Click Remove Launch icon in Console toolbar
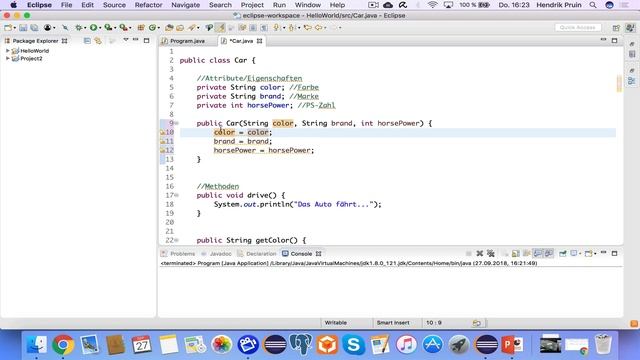Viewport: 640px width, 360px height. pyautogui.click(x=480, y=253)
